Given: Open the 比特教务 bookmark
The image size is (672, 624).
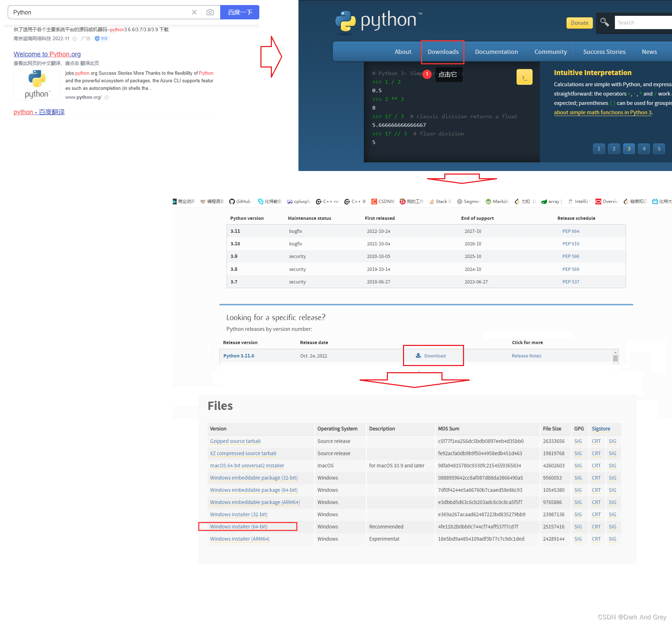Looking at the screenshot, I should click(270, 202).
